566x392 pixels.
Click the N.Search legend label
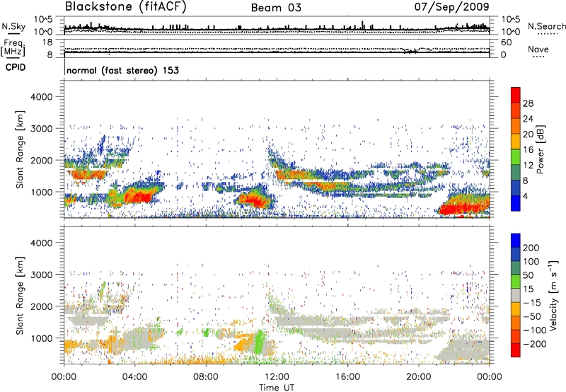(546, 26)
